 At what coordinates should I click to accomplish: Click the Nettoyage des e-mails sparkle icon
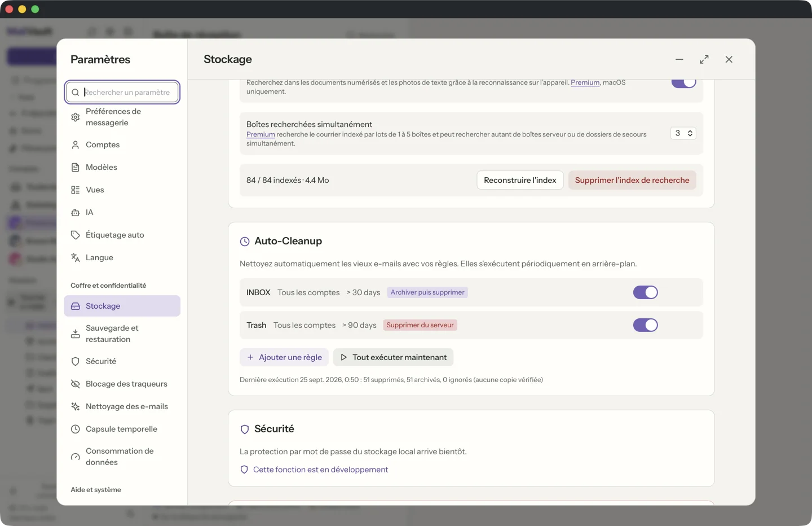(x=76, y=406)
